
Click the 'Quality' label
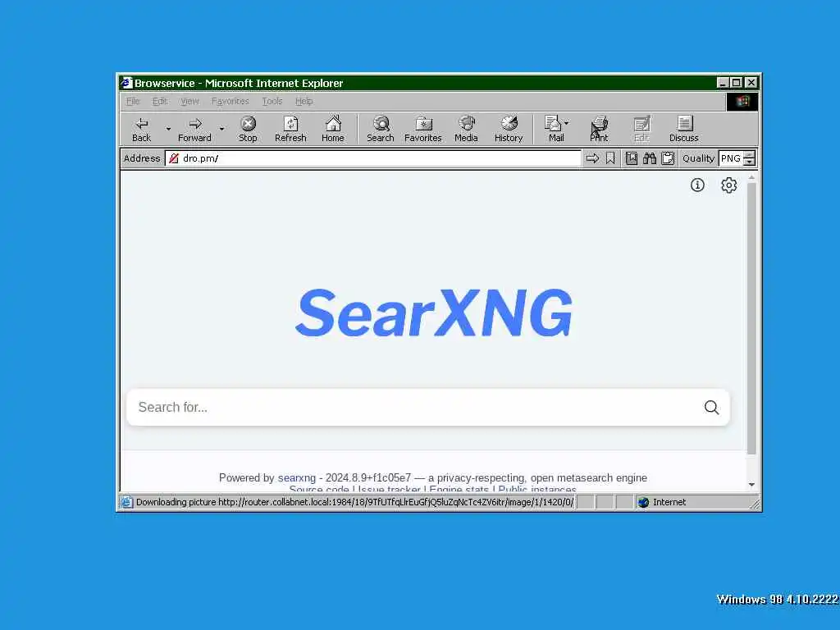click(698, 158)
